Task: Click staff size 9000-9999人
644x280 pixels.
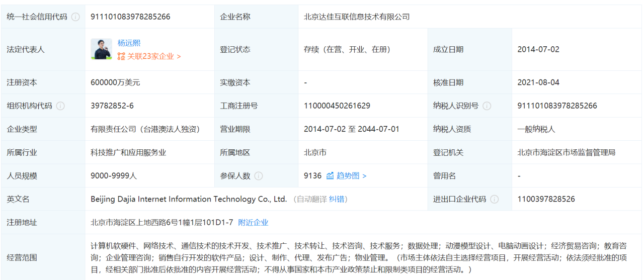Action: [x=114, y=175]
